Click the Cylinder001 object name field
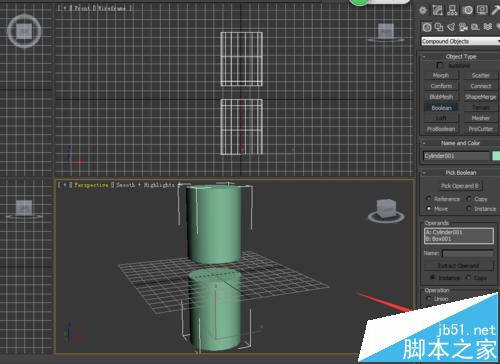This screenshot has width=500, height=364. (x=456, y=156)
